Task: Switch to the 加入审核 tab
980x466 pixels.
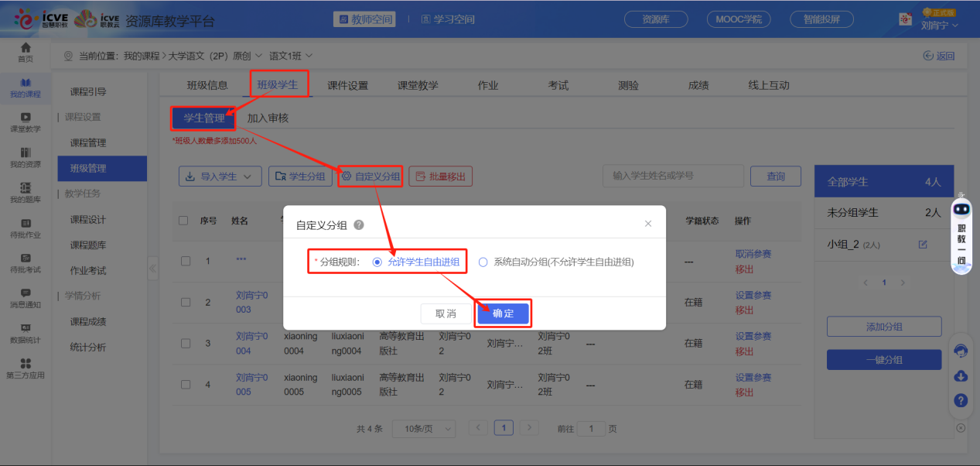Action: tap(269, 119)
